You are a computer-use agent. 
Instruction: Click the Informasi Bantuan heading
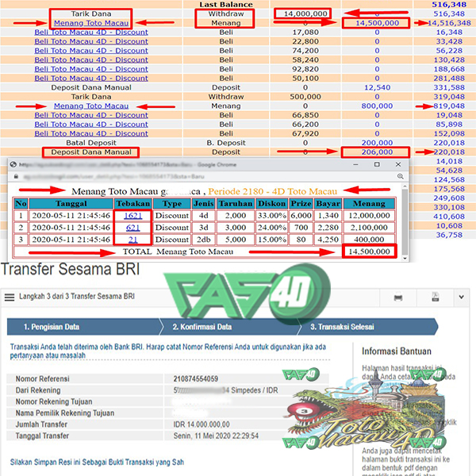point(397,351)
